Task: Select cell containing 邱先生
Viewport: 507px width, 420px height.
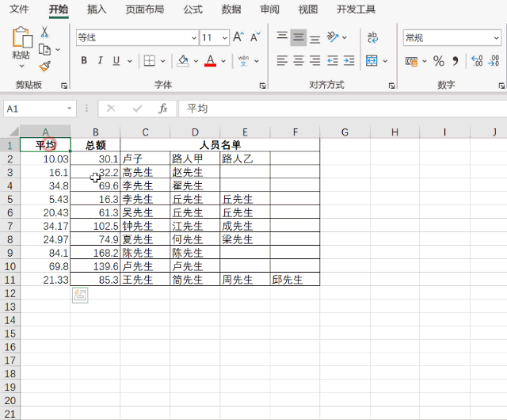Action: 295,279
